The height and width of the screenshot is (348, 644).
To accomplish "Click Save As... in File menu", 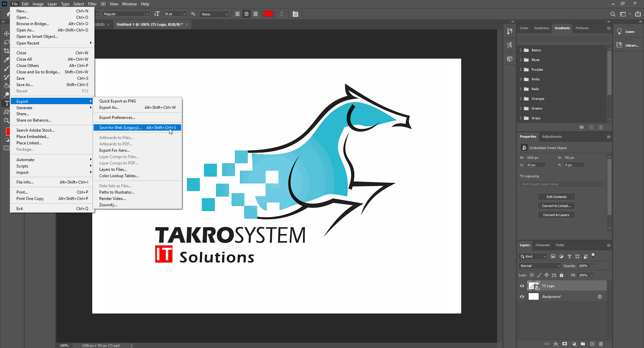I will (x=52, y=85).
